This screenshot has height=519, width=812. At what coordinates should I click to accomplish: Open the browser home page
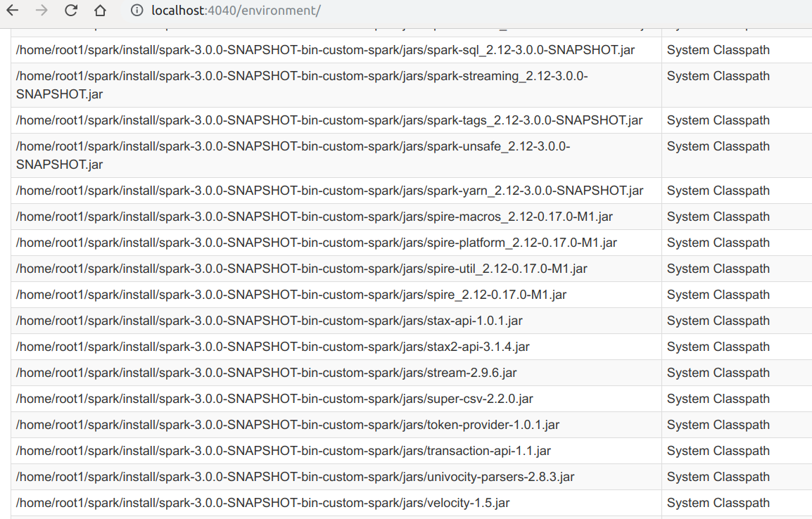(x=100, y=11)
